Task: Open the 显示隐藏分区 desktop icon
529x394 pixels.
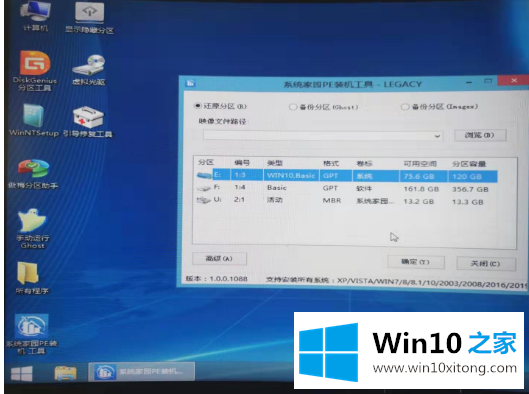Action: coord(89,18)
